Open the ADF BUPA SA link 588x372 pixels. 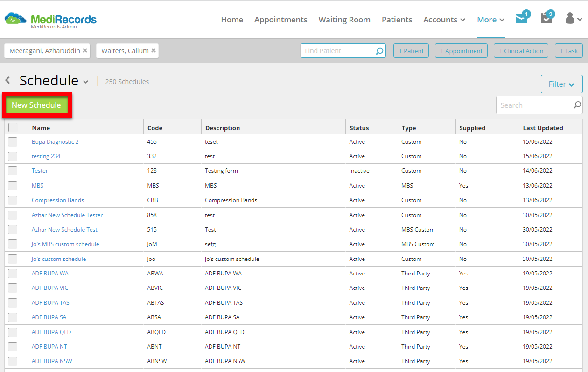tap(49, 317)
